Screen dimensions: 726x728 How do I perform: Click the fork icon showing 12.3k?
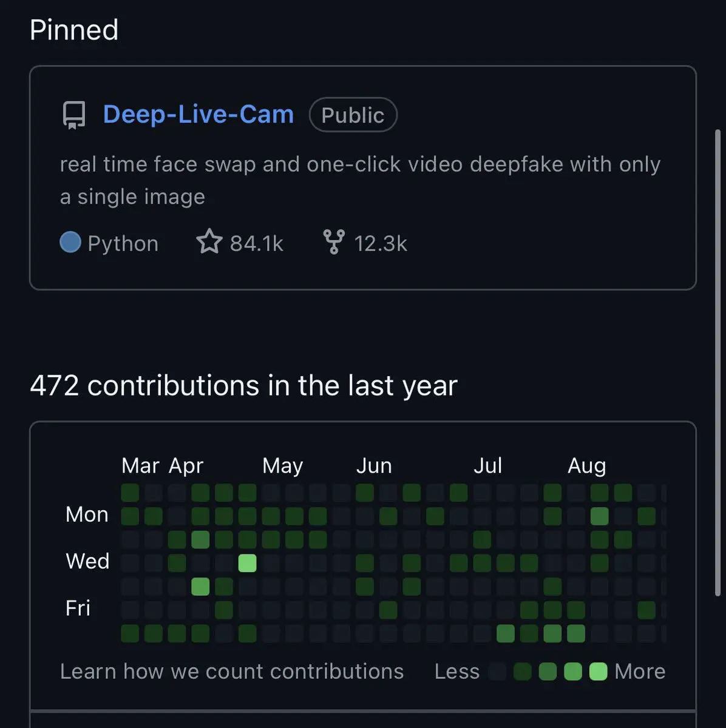tap(334, 243)
